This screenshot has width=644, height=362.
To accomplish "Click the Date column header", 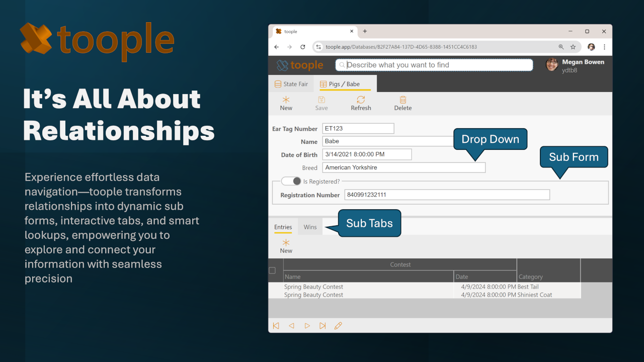I will (485, 277).
